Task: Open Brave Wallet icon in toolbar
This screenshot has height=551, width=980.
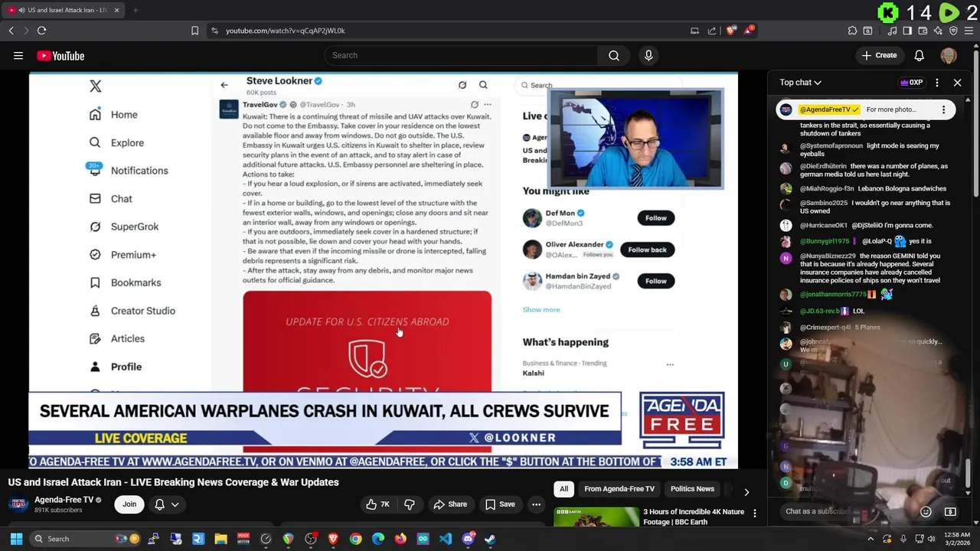Action: click(923, 31)
